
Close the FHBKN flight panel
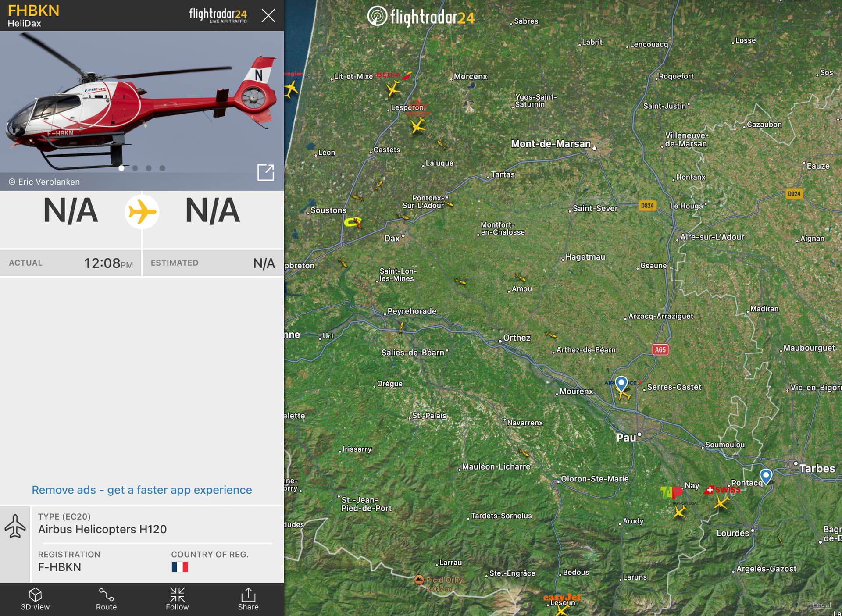pos(268,16)
